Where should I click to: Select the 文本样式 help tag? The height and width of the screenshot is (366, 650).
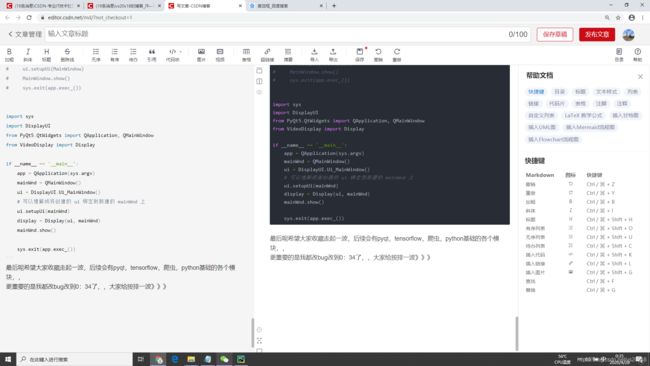tap(606, 92)
